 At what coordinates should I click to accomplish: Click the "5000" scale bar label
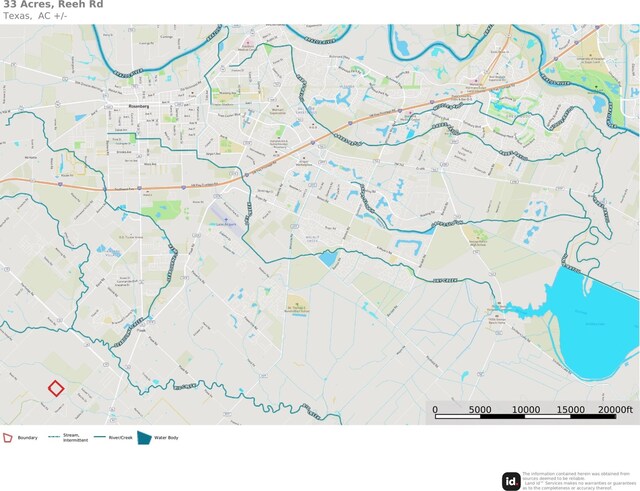point(480,409)
